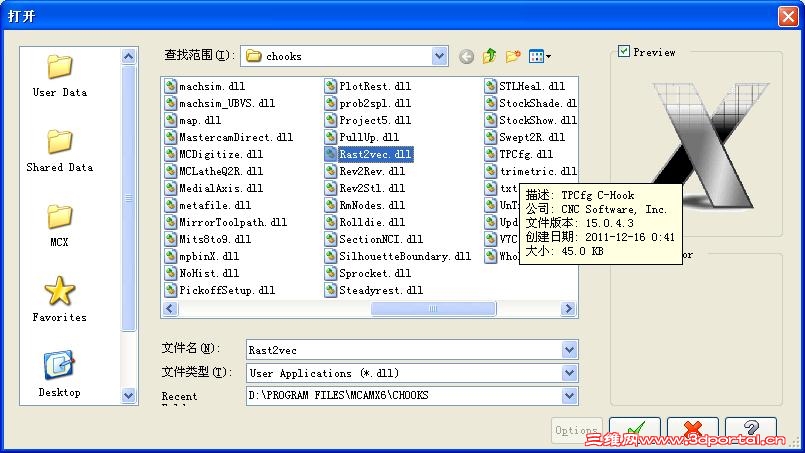805x453 pixels.
Task: Select the file mpbinX.dll
Action: [x=202, y=256]
